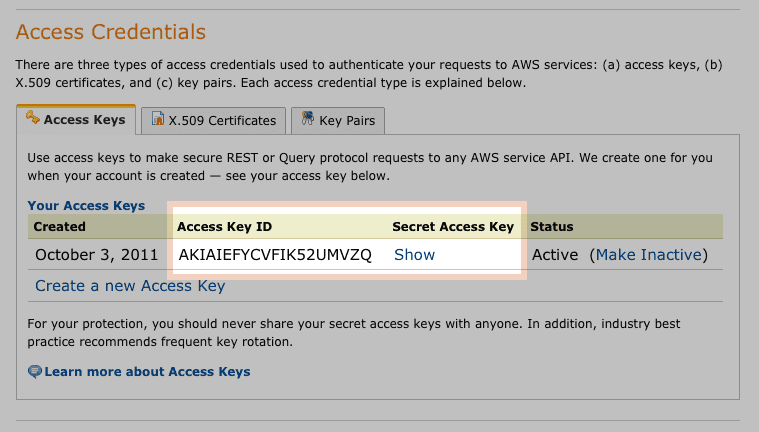Click the Status column header
The height and width of the screenshot is (432, 759).
[x=552, y=227]
